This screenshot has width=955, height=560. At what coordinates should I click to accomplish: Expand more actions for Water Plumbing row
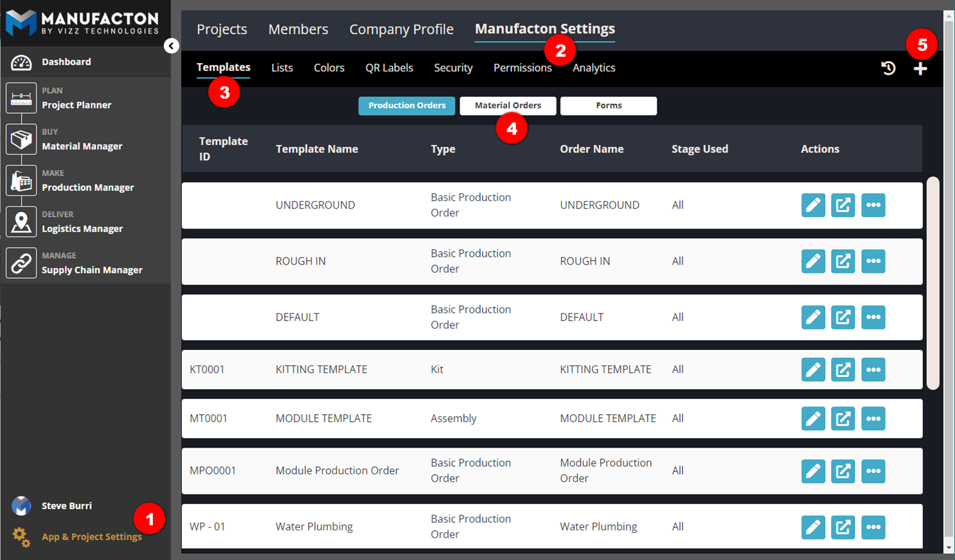pyautogui.click(x=873, y=527)
